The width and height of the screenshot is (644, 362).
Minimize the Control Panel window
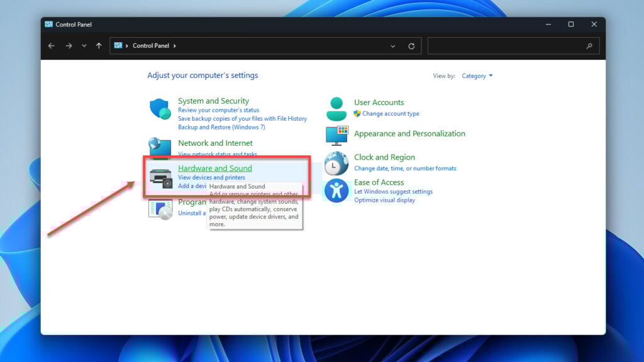coord(548,25)
